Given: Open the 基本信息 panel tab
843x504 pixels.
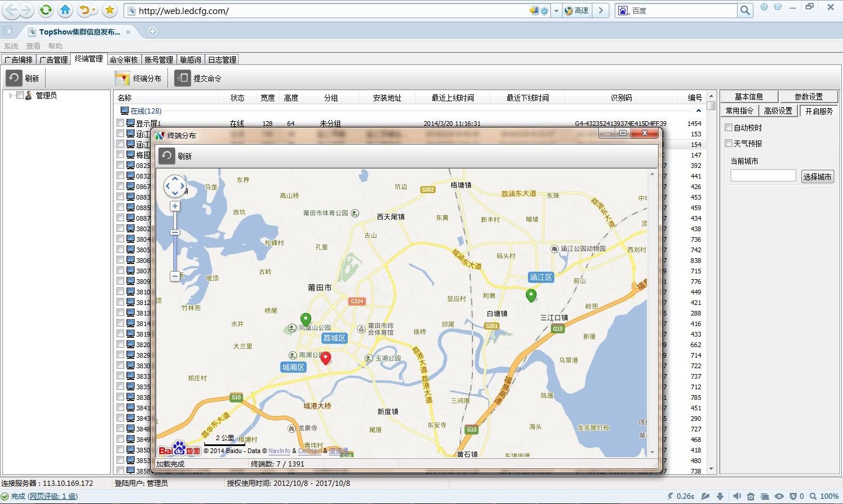Looking at the screenshot, I should [x=749, y=97].
